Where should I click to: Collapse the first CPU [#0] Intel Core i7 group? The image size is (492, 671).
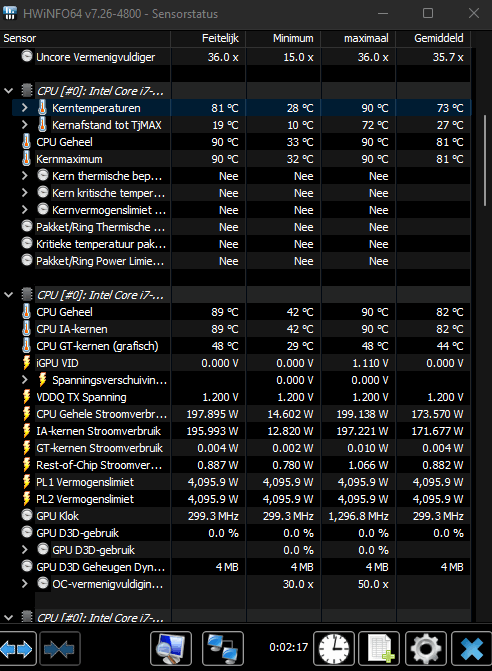8,91
